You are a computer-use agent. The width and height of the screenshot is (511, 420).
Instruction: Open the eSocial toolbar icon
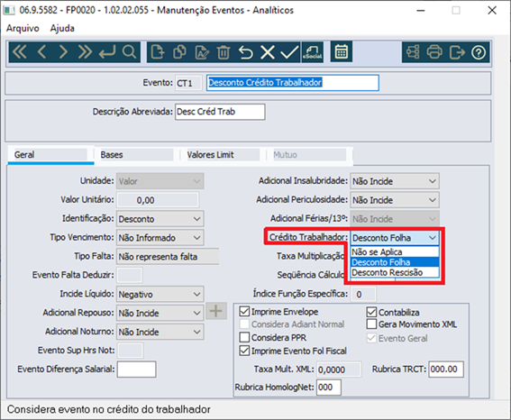(313, 51)
